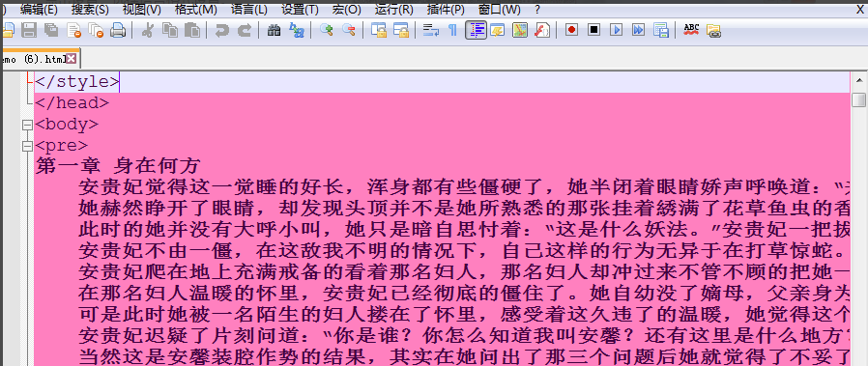Click the ABC spell check icon

click(x=691, y=30)
